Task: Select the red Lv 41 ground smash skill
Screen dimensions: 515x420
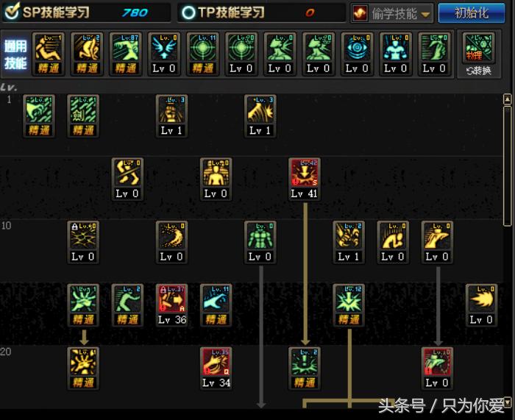Action: 304,179
